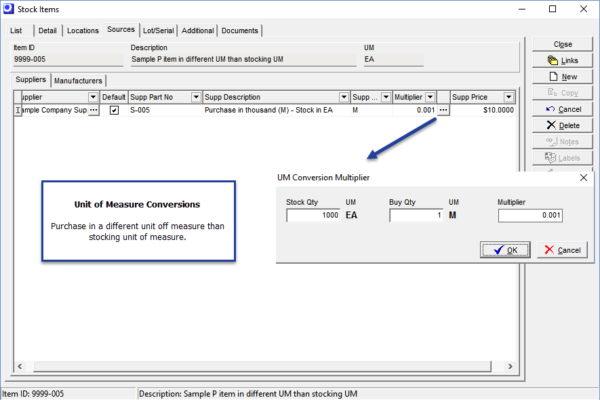Image resolution: width=600 pixels, height=400 pixels.
Task: Open the Multiplier column dropdown
Action: [430, 97]
